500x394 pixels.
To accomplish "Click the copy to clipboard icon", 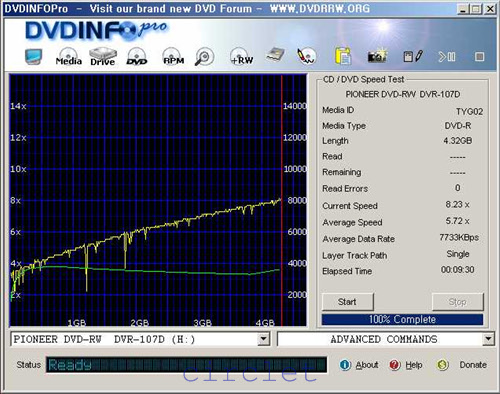I will coord(343,56).
